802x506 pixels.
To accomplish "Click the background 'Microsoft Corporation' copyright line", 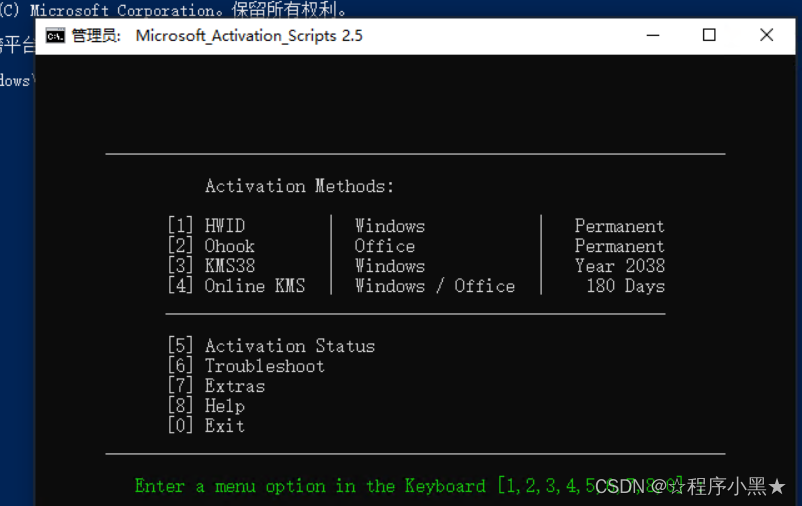I will click(x=174, y=9).
